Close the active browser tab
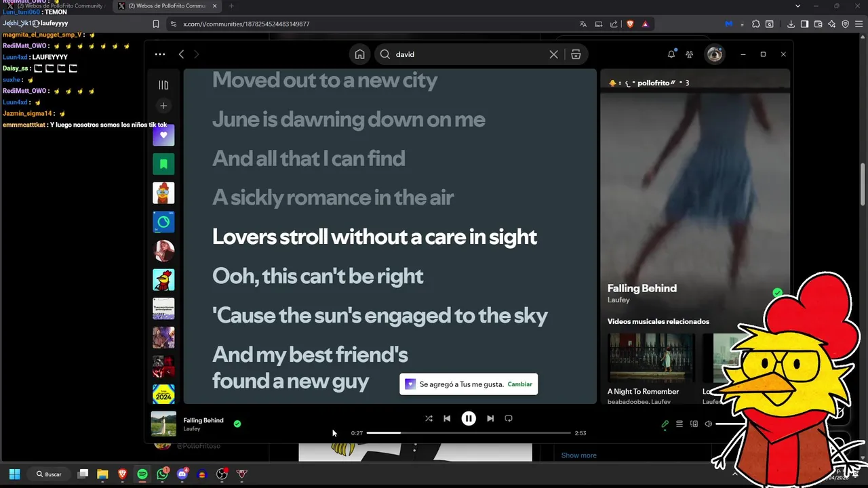 pos(215,6)
